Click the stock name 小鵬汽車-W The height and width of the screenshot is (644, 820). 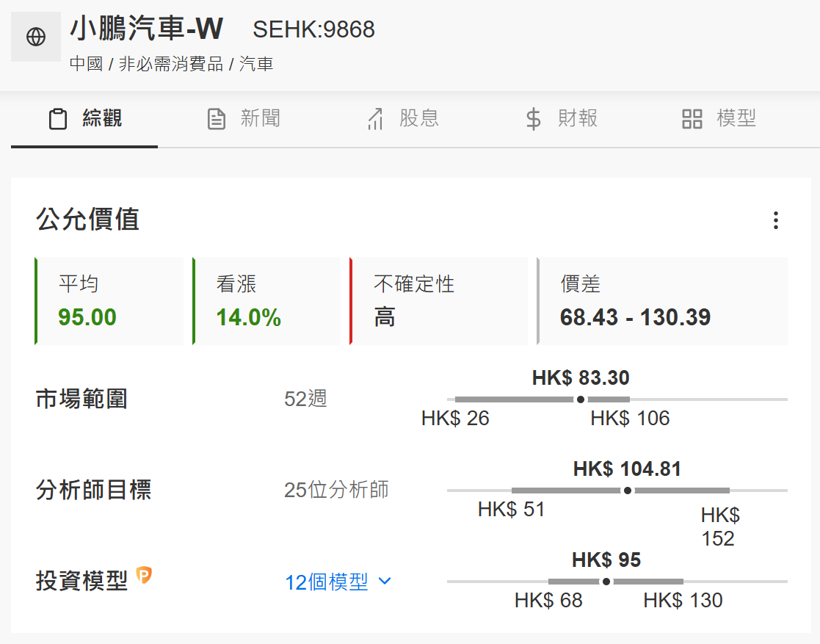click(146, 29)
